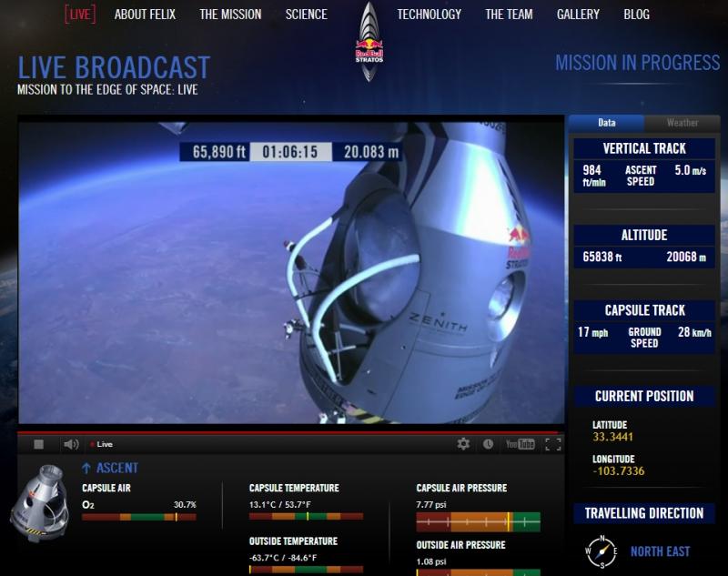This screenshot has width=728, height=576.
Task: Click the capsule air pressure gauge
Action: click(479, 522)
